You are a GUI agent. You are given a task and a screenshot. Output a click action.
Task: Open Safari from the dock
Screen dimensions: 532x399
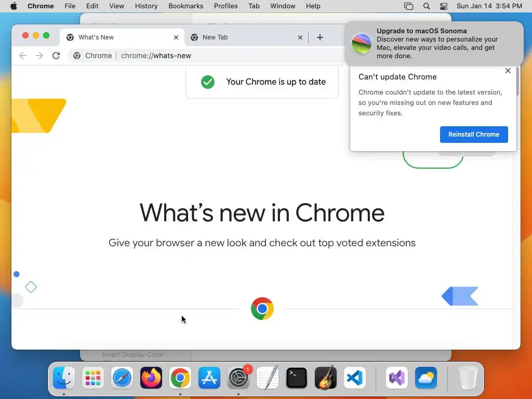122,378
